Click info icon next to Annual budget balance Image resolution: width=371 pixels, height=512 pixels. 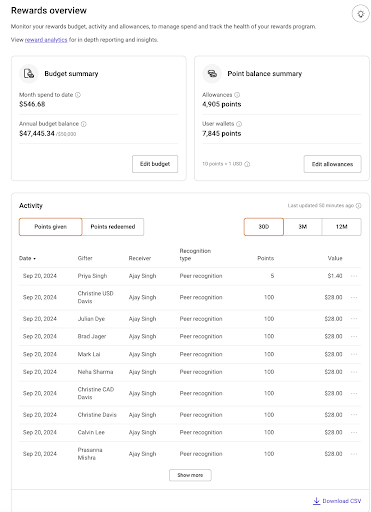[84, 124]
